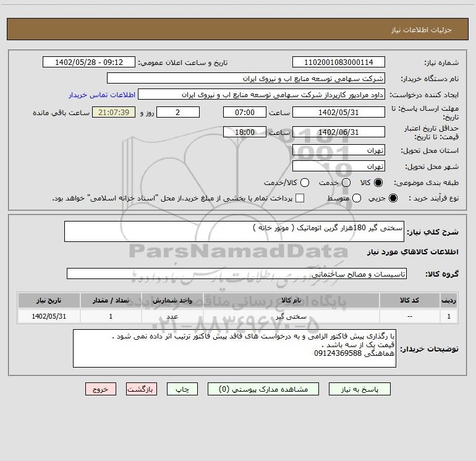
Task: Click the تعداد / مقدار column header
Action: pyautogui.click(x=111, y=300)
